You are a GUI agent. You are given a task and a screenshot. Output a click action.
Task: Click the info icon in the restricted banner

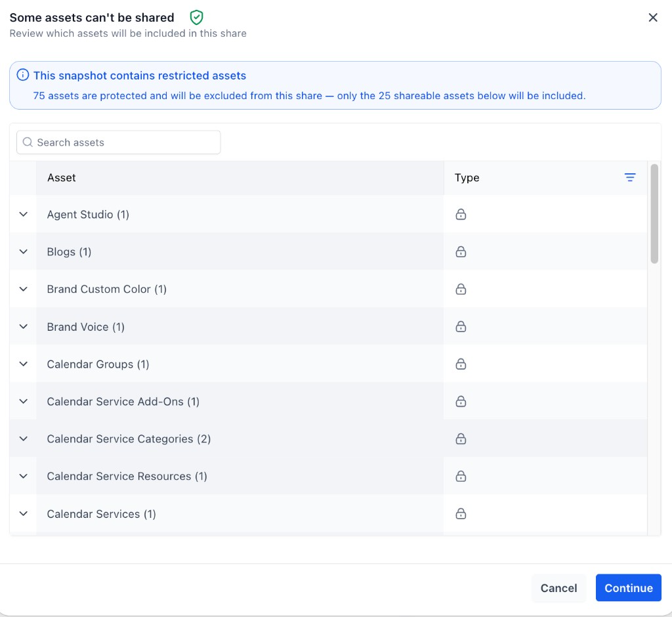(23, 75)
